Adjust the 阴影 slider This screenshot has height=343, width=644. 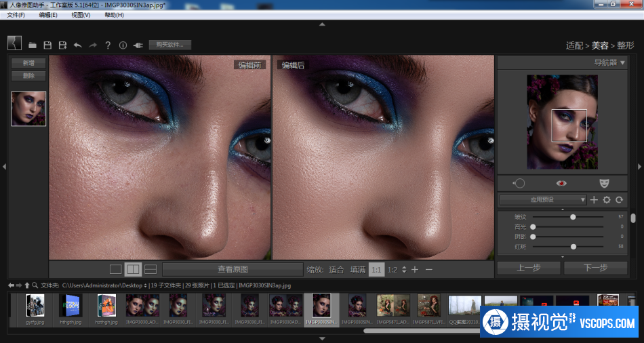[533, 237]
